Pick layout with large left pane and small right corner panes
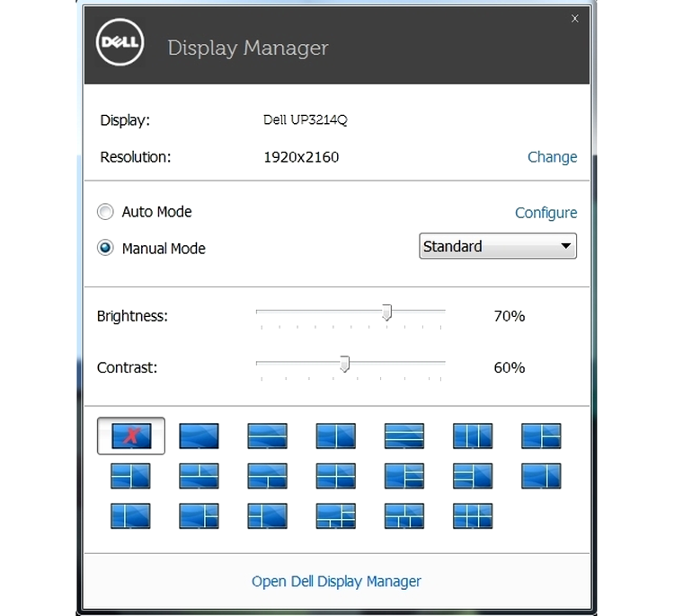The height and width of the screenshot is (616, 674). coord(199,516)
